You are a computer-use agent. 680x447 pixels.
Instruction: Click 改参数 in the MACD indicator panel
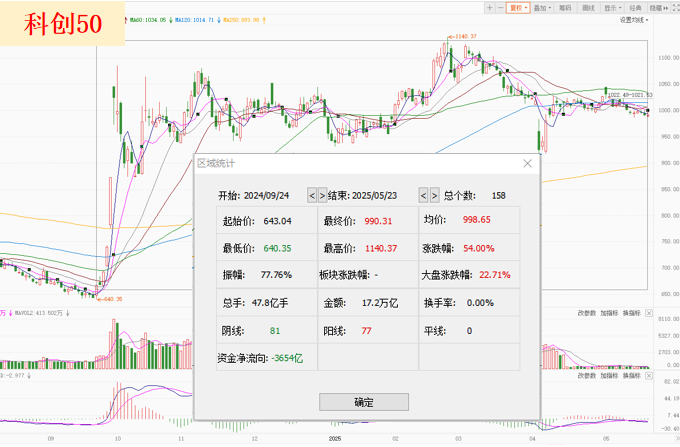(x=586, y=375)
